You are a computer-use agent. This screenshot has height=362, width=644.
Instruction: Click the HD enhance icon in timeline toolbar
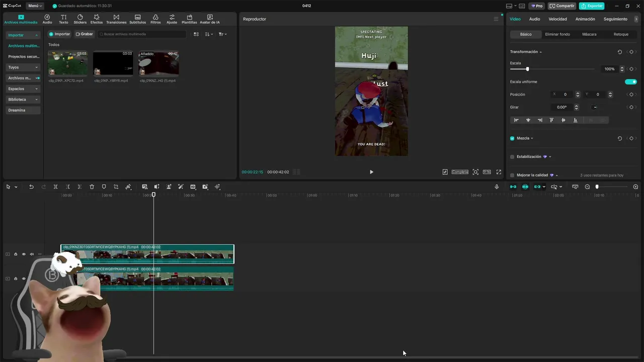[x=193, y=187]
